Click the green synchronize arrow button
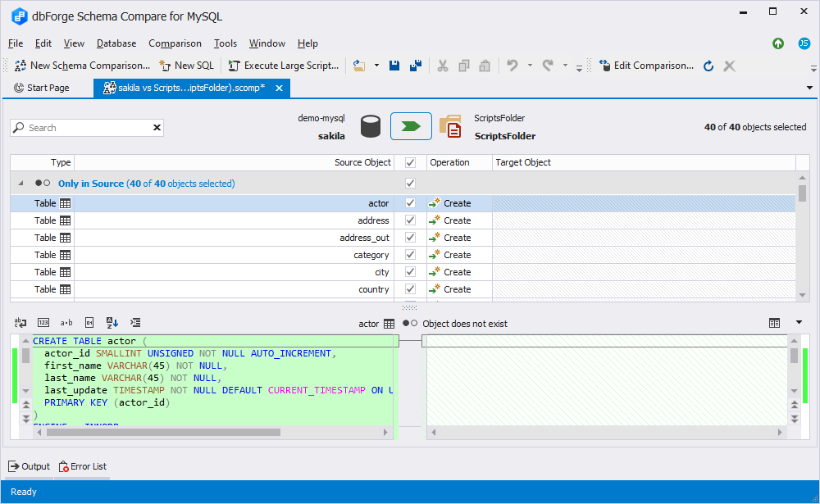 411,126
